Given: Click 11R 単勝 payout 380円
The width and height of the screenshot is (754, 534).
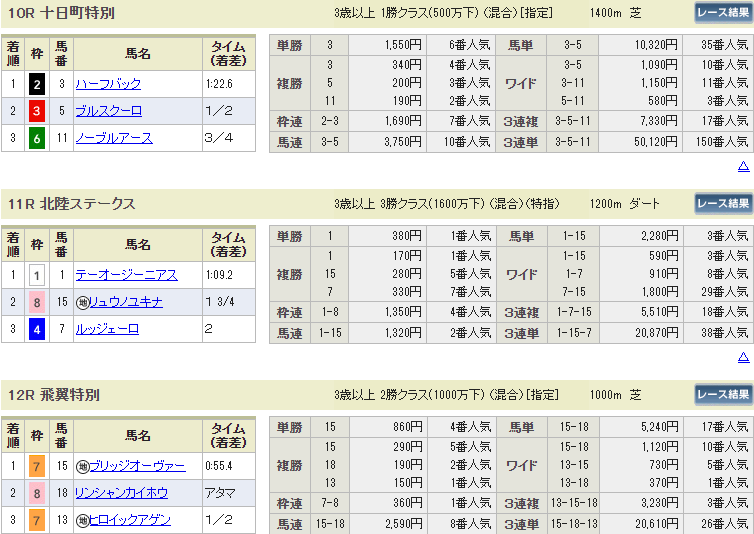Looking at the screenshot, I should point(407,236).
